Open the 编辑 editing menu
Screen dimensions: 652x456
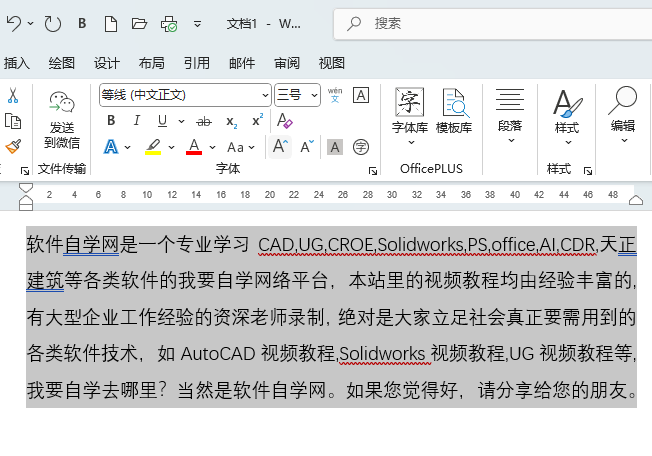[x=623, y=115]
